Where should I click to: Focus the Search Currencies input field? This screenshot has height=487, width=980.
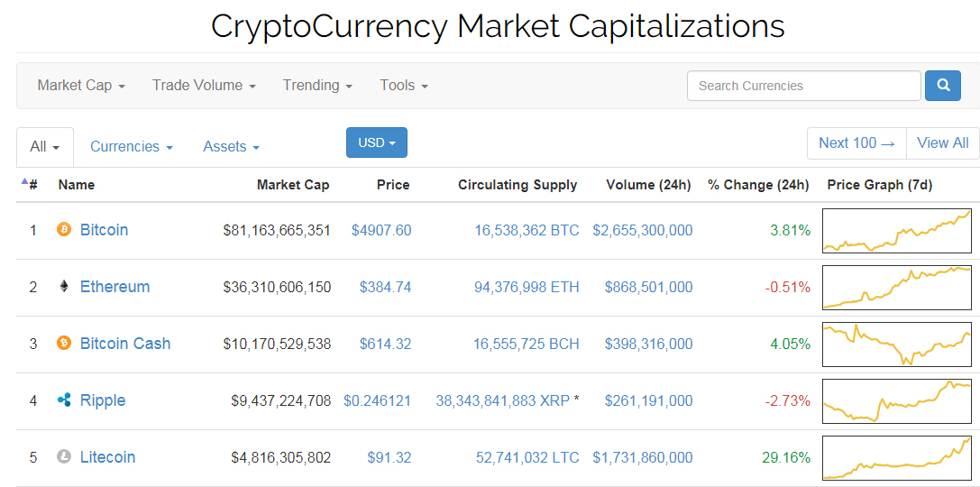coord(804,86)
